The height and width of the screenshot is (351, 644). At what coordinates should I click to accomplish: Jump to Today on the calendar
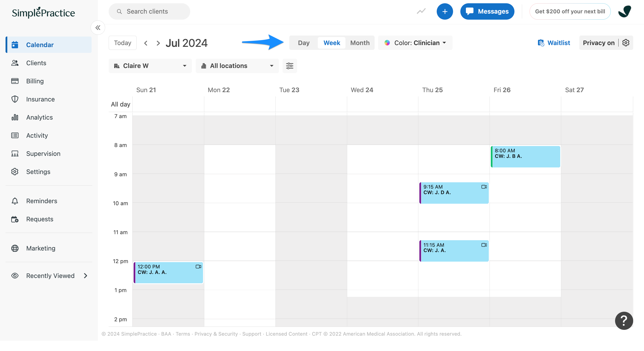pos(123,43)
